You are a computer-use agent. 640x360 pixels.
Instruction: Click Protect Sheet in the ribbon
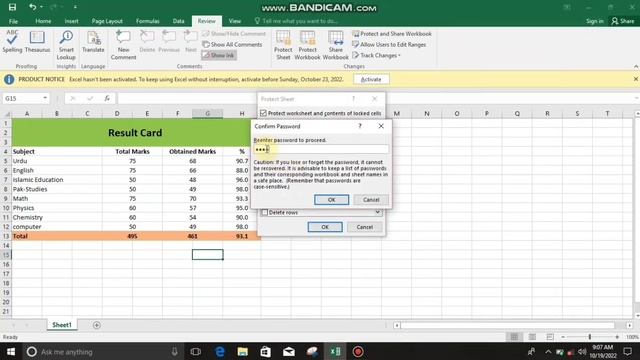(283, 45)
